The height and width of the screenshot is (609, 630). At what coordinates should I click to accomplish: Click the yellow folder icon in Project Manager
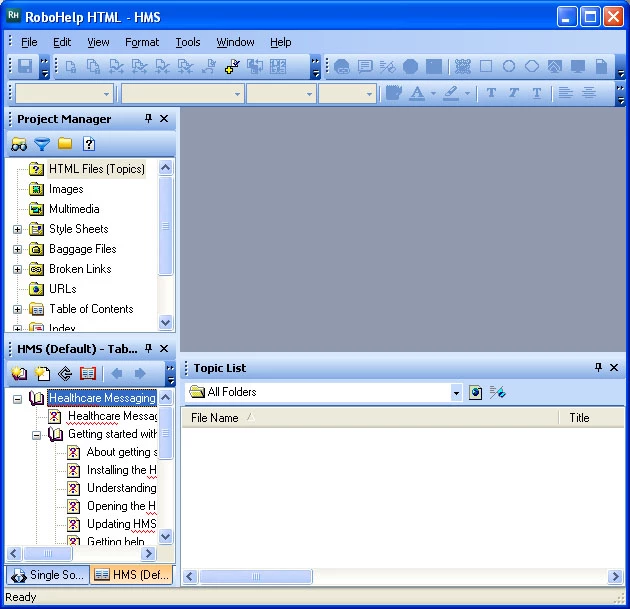click(65, 143)
